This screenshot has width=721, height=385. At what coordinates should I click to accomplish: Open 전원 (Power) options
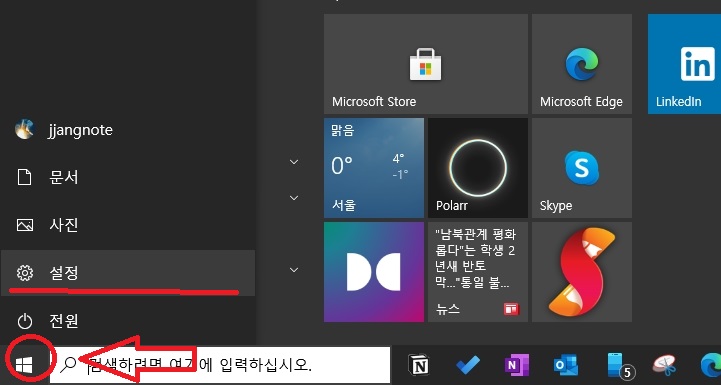click(x=128, y=321)
